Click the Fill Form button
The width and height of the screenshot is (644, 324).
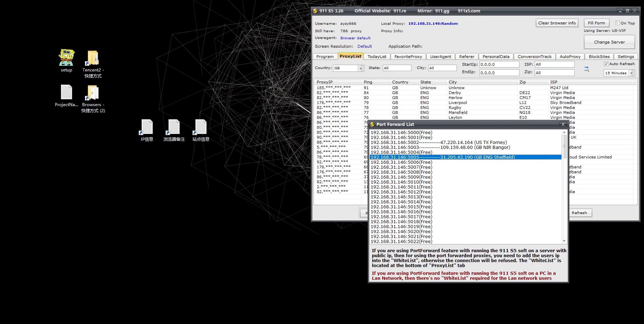click(x=597, y=23)
